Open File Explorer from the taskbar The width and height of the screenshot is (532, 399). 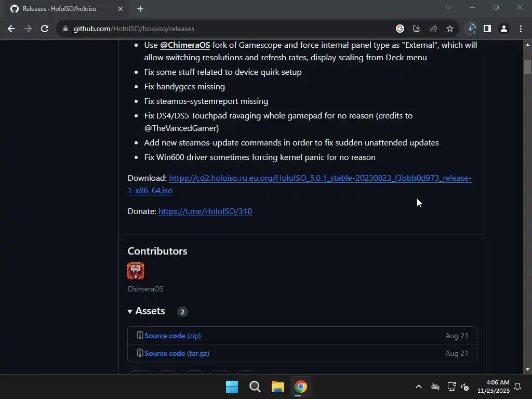[277, 387]
